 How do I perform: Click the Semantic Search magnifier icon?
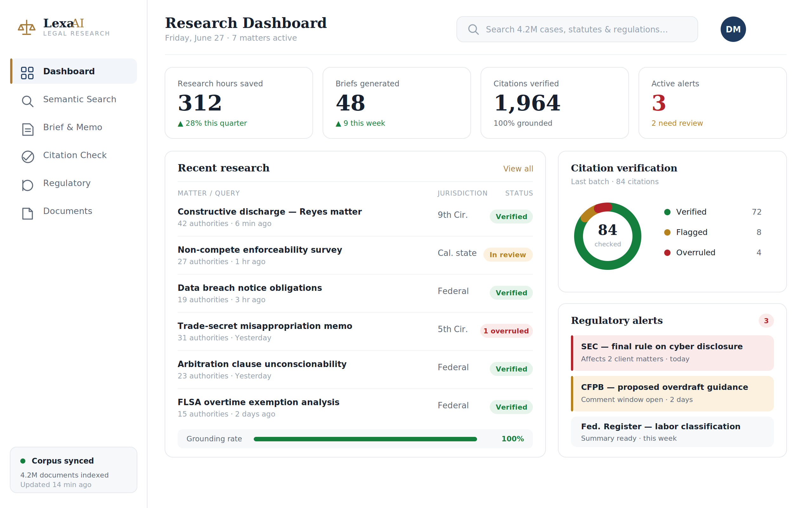point(28,101)
